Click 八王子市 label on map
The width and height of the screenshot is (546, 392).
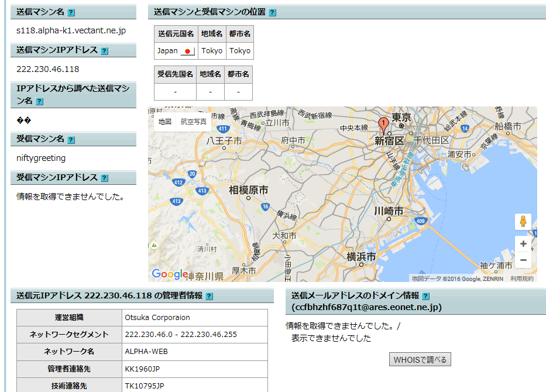(224, 141)
